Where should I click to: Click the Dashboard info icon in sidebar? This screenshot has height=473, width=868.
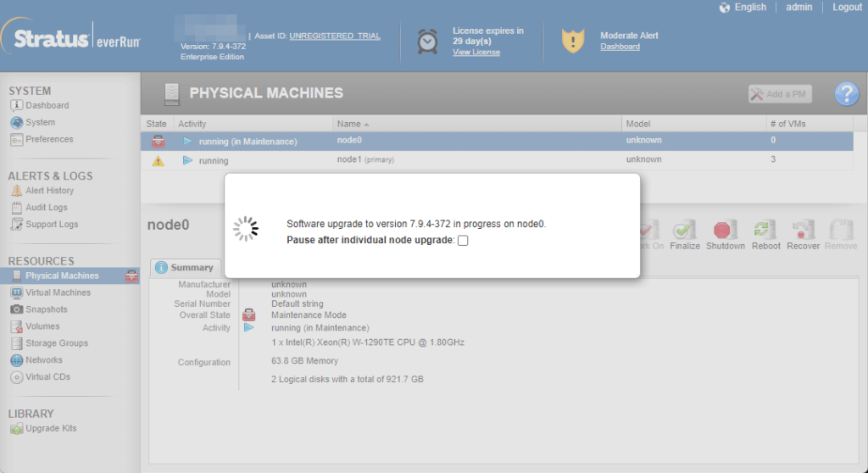point(17,105)
